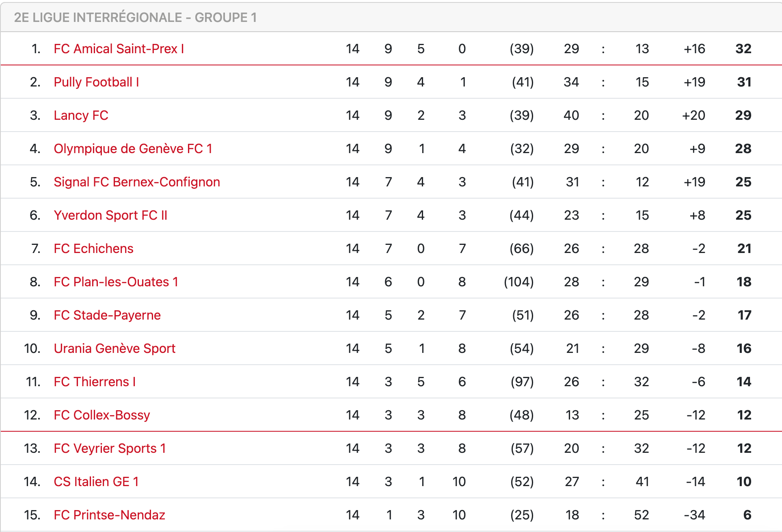Open Signal FC Bernex-Confignon link
This screenshot has height=532, width=782.
(137, 182)
